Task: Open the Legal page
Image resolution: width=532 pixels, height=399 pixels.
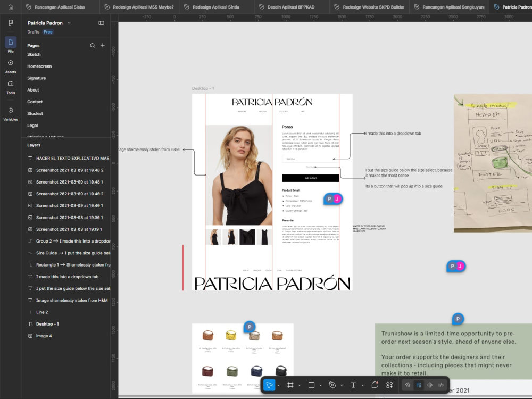Action: pos(32,126)
